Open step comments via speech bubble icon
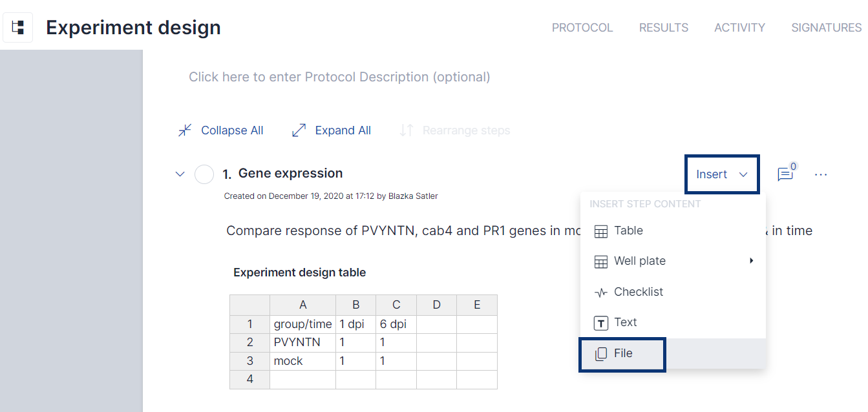868x412 pixels. coord(785,172)
